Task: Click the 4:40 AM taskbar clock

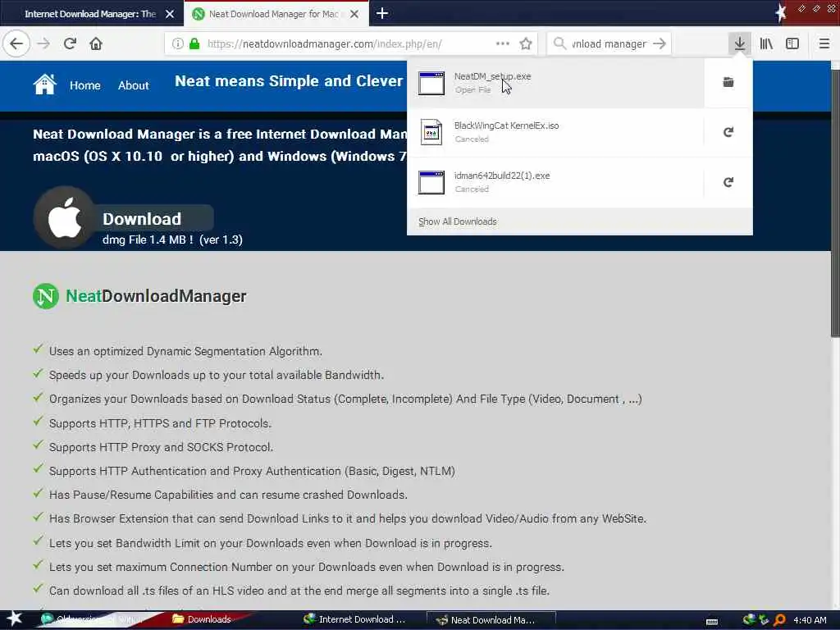Action: (x=810, y=620)
